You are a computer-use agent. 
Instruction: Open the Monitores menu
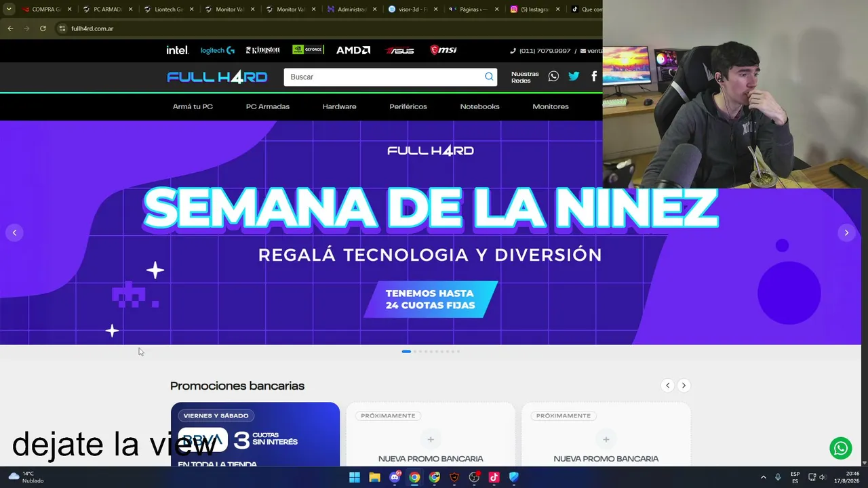click(551, 106)
